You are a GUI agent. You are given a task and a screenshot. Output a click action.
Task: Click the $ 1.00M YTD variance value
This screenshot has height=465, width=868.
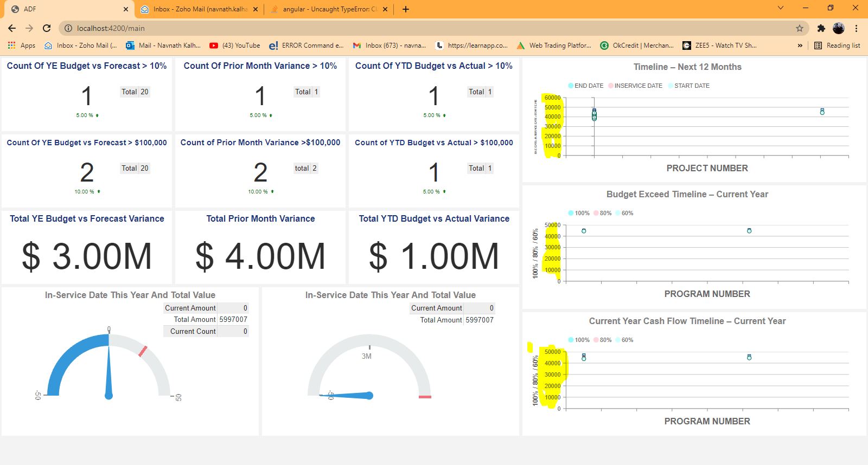pyautogui.click(x=434, y=256)
